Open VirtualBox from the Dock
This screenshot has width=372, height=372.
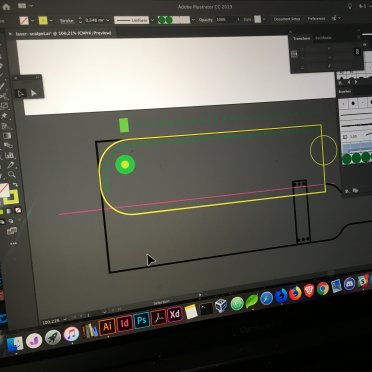(x=221, y=305)
